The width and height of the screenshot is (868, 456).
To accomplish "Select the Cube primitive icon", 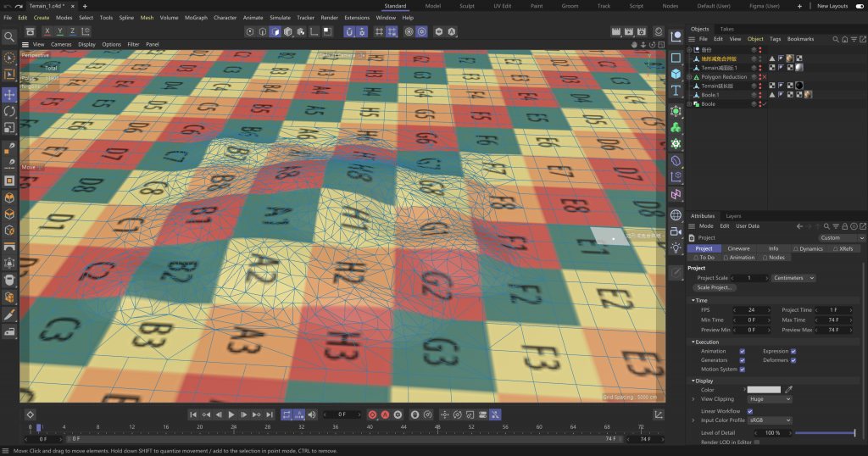I will 676,74.
